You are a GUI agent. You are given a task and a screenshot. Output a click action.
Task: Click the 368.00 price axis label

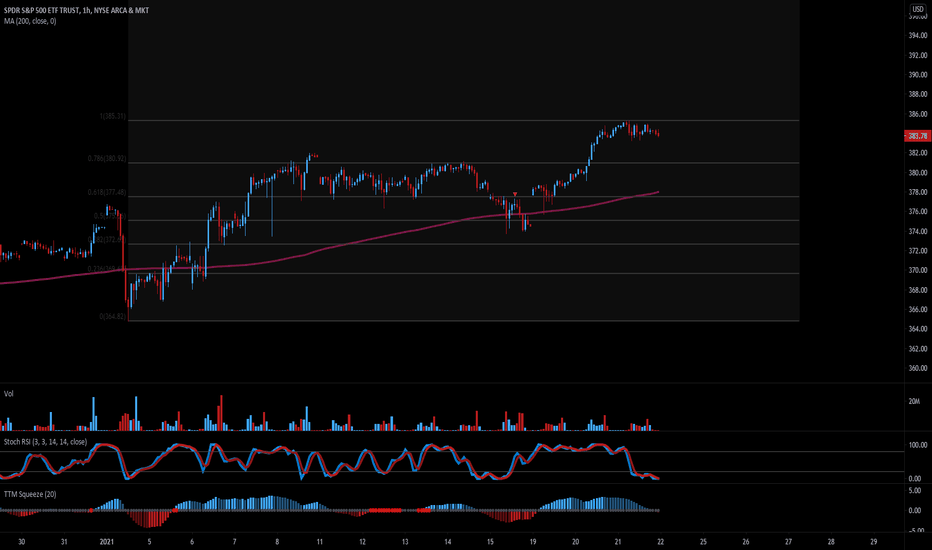coord(917,290)
